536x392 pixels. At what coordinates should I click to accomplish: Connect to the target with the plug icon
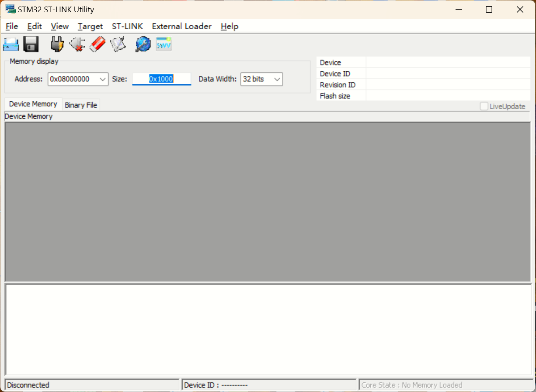pos(57,44)
